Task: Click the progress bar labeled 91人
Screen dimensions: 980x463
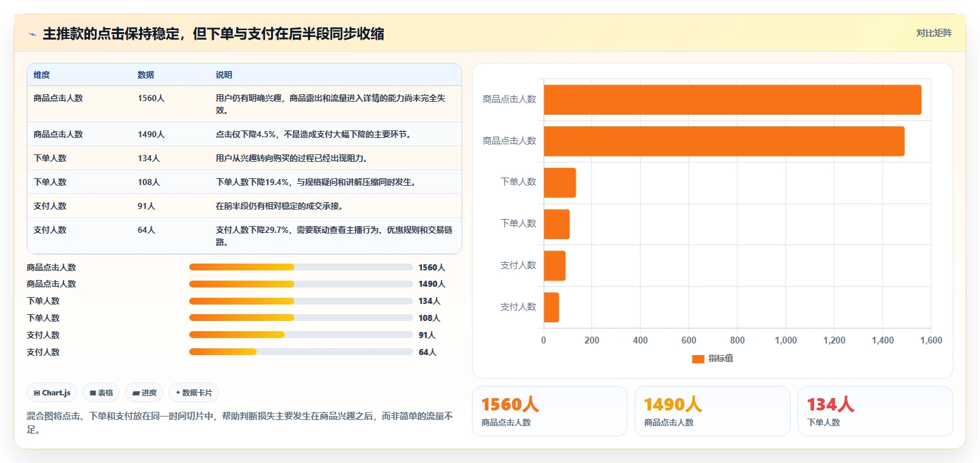Action: click(x=301, y=335)
